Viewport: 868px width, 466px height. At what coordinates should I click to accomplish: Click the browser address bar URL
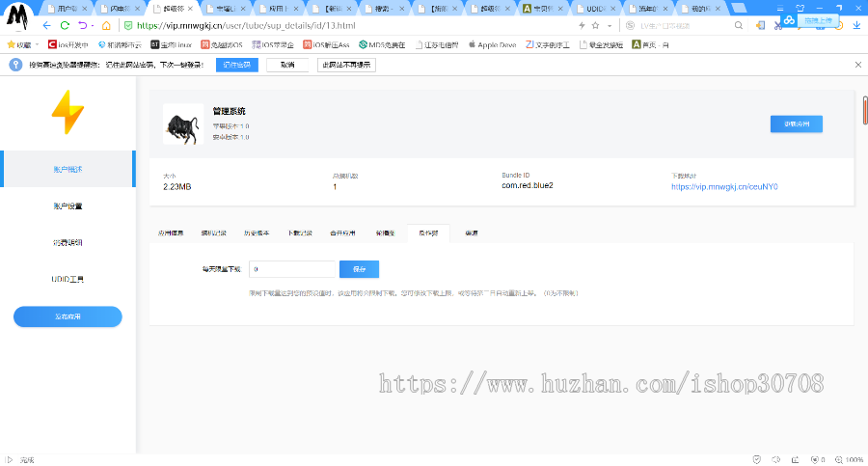pos(246,25)
